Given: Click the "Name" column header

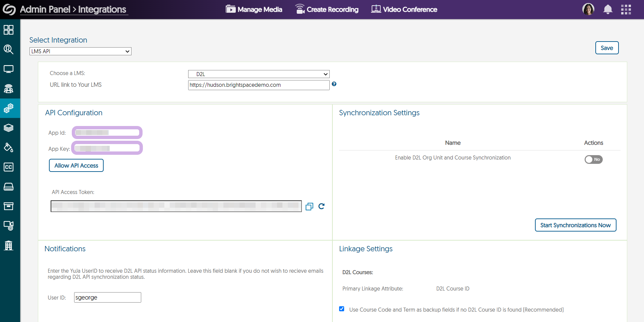Looking at the screenshot, I should click(x=453, y=143).
